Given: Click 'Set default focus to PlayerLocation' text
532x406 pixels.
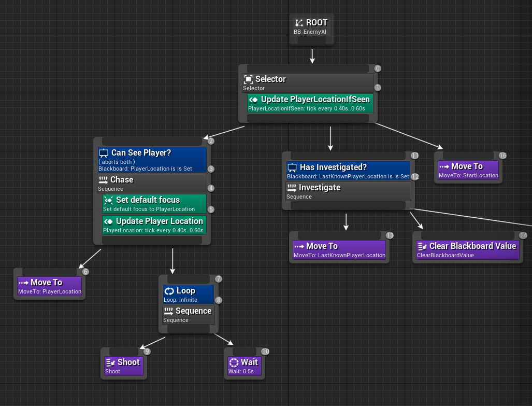Looking at the screenshot, I should [x=149, y=209].
